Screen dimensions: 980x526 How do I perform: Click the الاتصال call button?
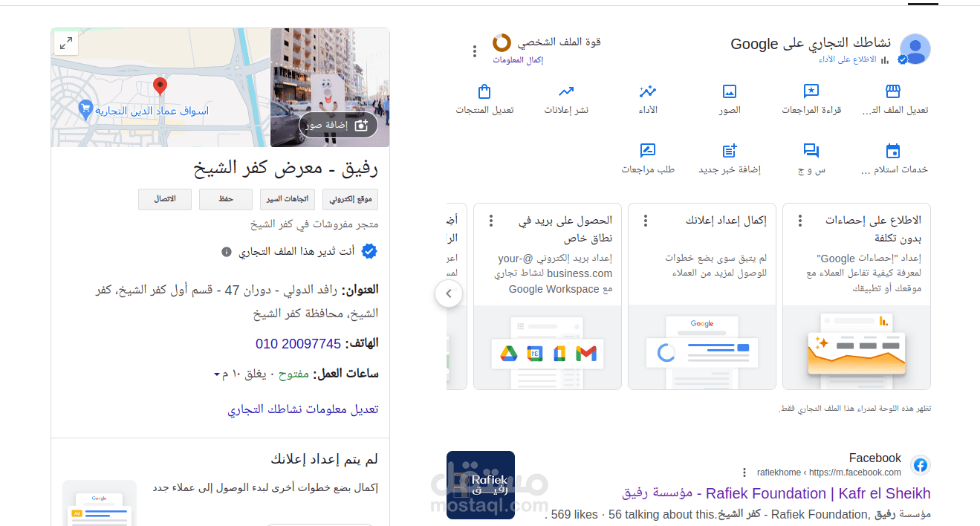point(165,199)
